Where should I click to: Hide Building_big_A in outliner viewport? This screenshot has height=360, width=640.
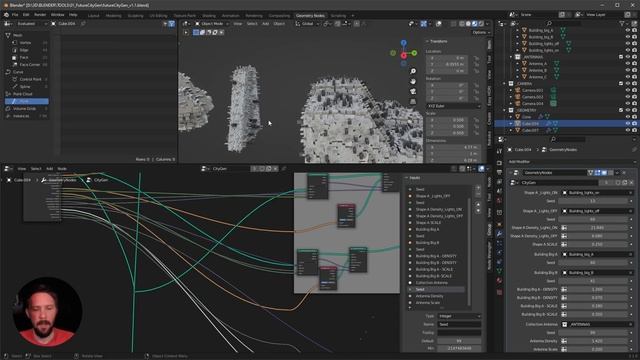coord(628,30)
